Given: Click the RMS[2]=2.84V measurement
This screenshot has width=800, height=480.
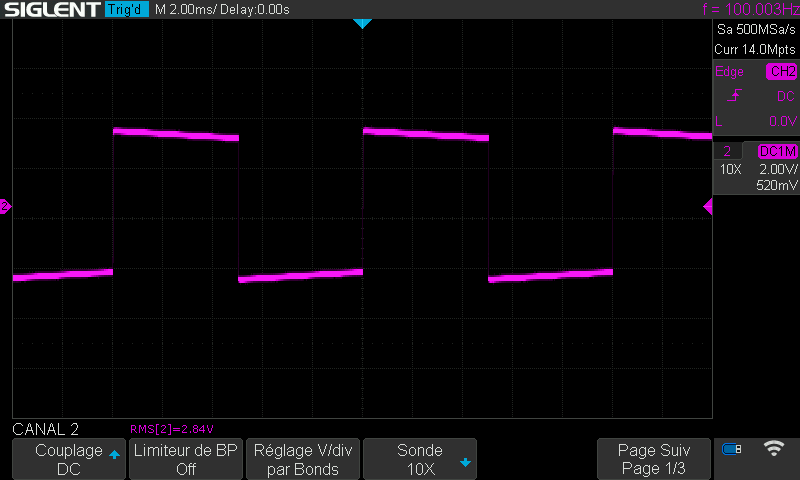Looking at the screenshot, I should coord(171,430).
